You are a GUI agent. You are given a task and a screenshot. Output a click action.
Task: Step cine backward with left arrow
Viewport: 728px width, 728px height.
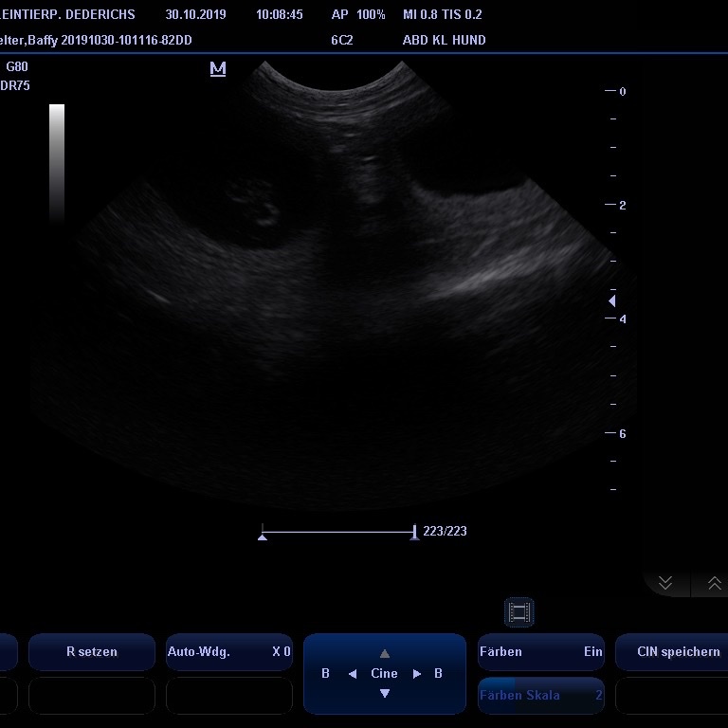click(x=352, y=674)
